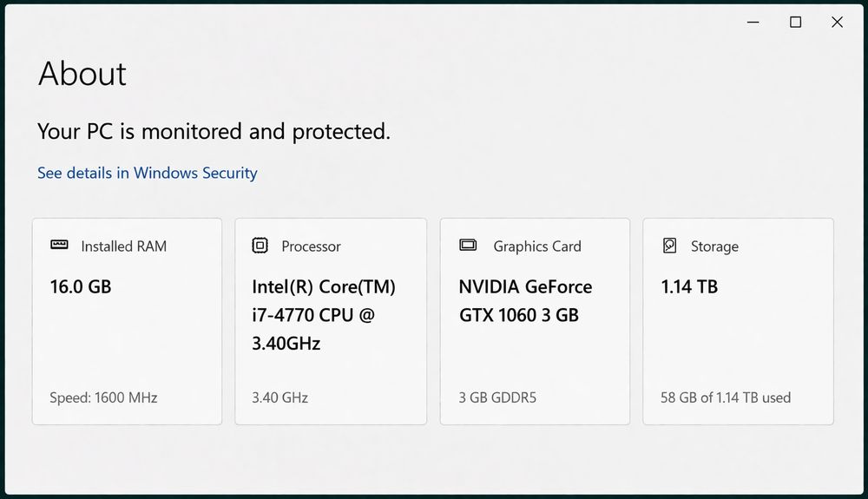Click the Graphics Card icon
The height and width of the screenshot is (499, 868).
pyautogui.click(x=468, y=246)
